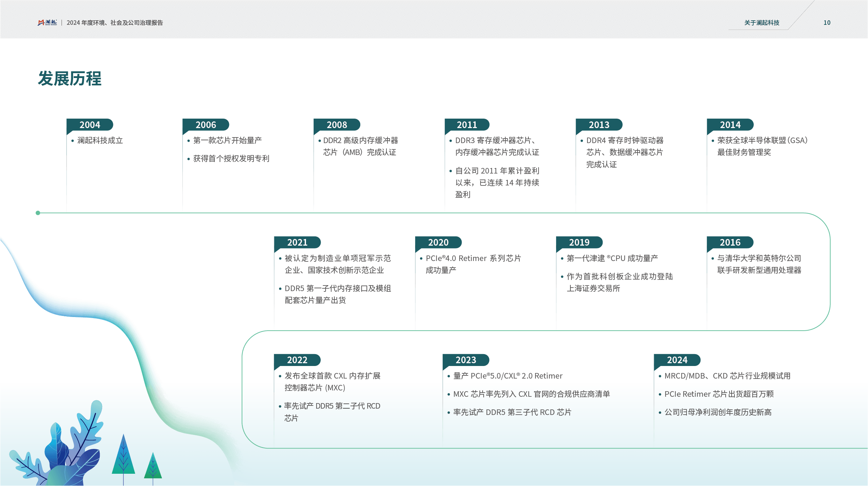Screen dimensions: 868x486
Task: Select the 2006 year flag
Action: (x=206, y=125)
